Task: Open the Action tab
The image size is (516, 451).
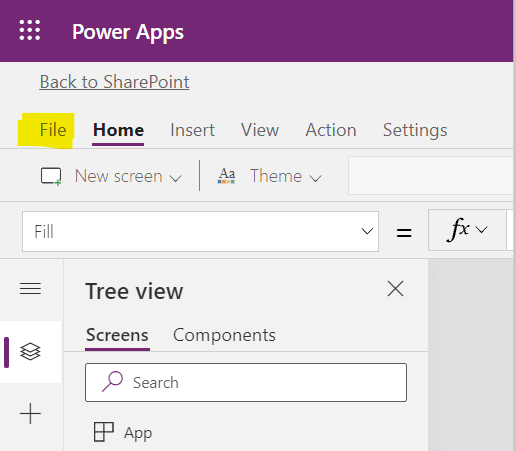Action: pos(331,130)
